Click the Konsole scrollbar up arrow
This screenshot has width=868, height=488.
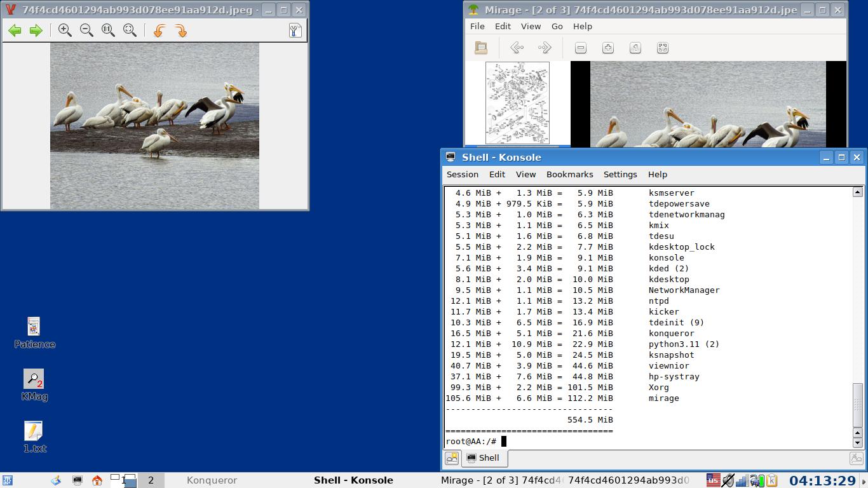coord(857,192)
